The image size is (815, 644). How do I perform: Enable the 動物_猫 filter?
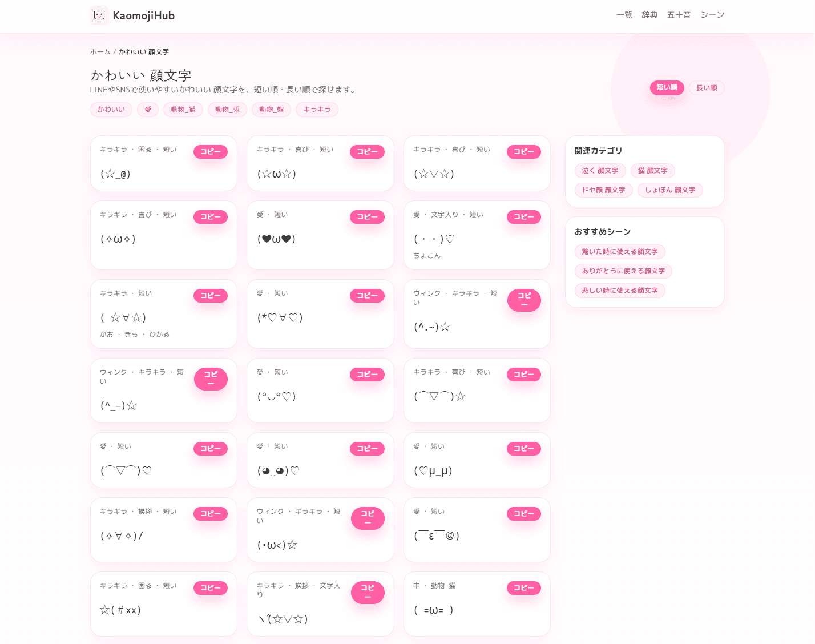click(x=183, y=110)
